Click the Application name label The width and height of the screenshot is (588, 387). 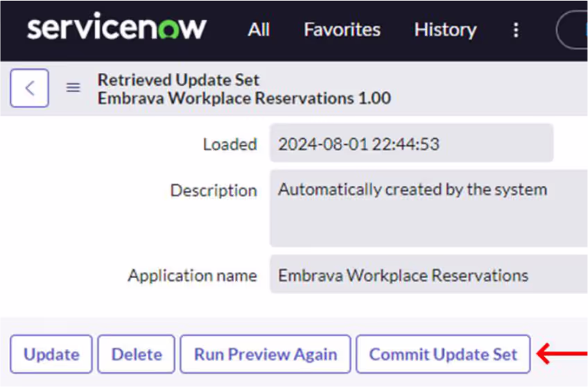click(192, 275)
